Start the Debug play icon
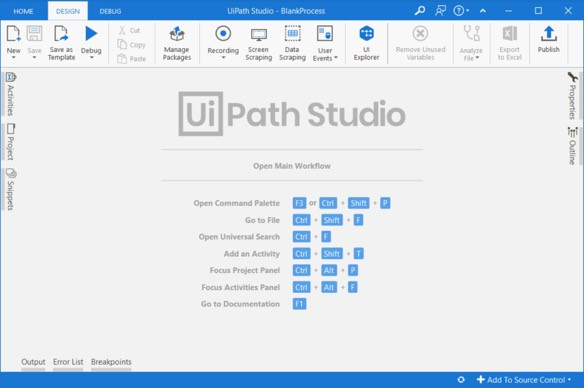The width and height of the screenshot is (584, 388). click(x=91, y=34)
